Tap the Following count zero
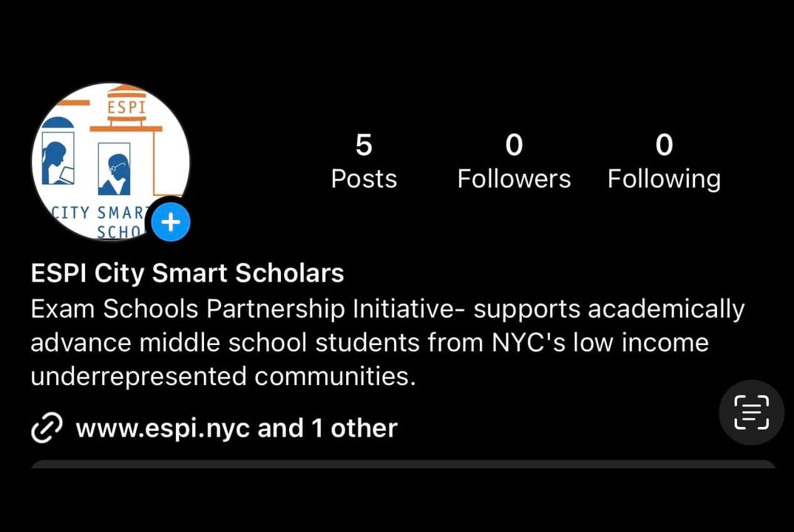The width and height of the screenshot is (794, 532). click(x=664, y=145)
